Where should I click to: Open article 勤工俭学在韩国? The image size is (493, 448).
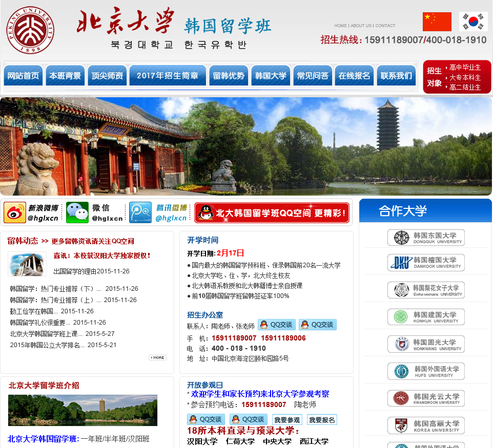34,311
